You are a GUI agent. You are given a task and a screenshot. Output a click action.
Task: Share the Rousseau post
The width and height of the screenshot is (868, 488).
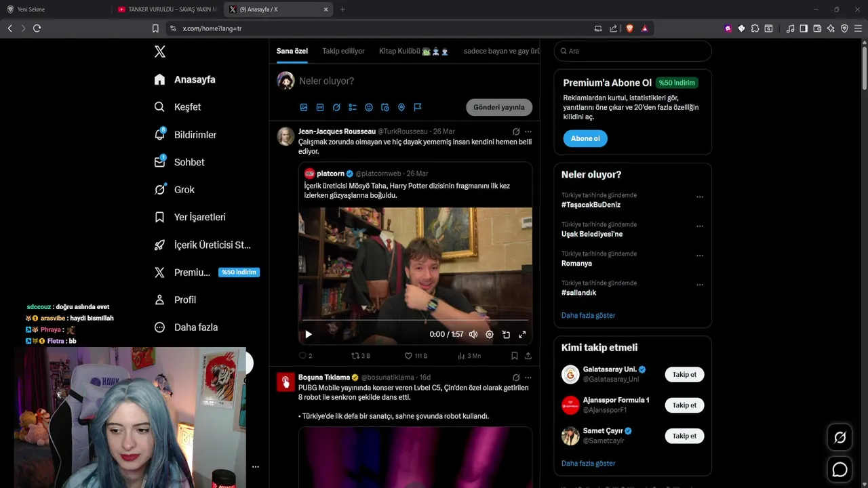click(528, 356)
